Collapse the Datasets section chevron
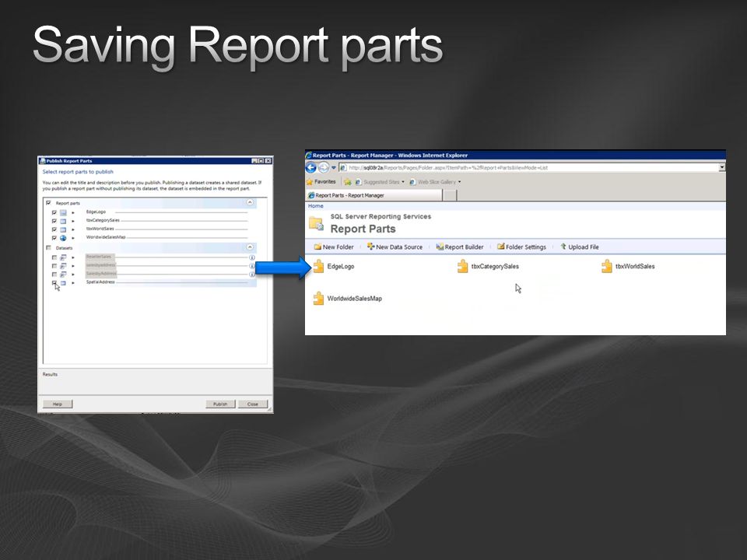 (250, 247)
